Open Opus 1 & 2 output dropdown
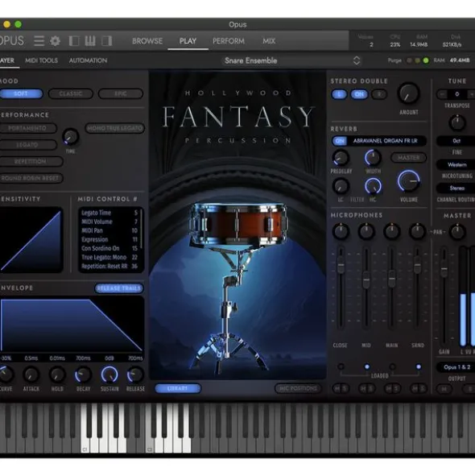Screen dimensions: 475x476 456,367
